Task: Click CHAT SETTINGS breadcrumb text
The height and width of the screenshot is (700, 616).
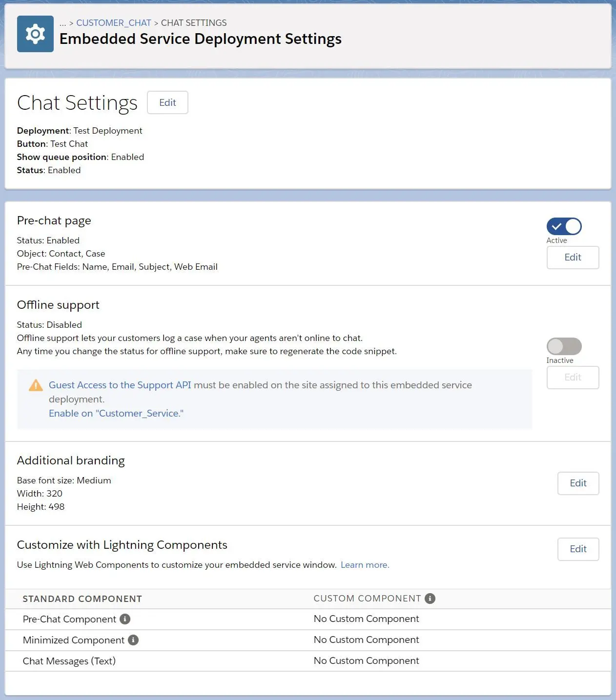Action: (194, 23)
